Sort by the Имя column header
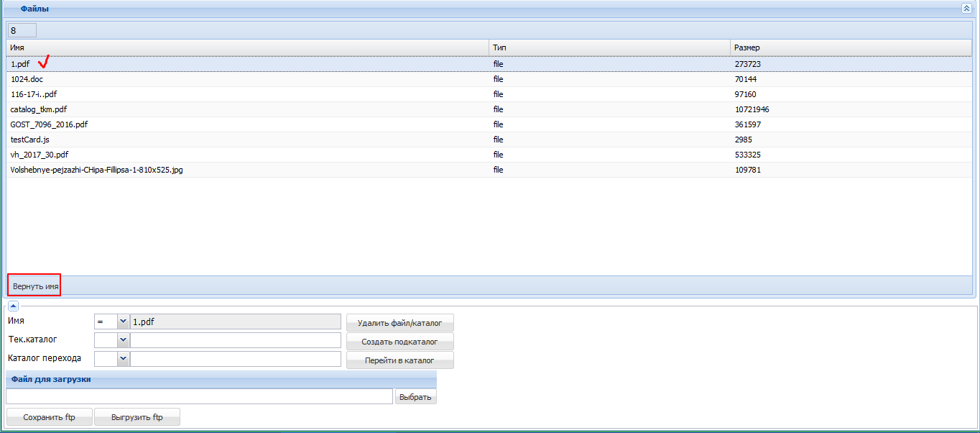Viewport: 980px width, 433px height. (248, 47)
